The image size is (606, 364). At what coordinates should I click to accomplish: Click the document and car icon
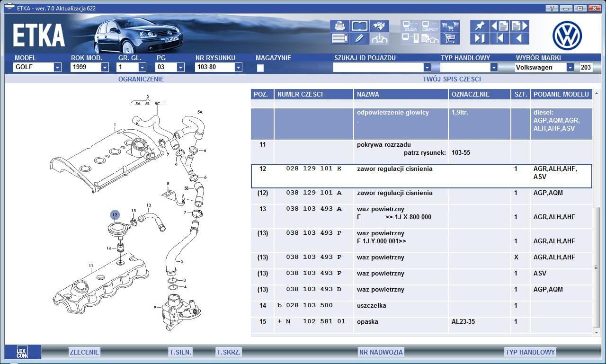[x=430, y=38]
